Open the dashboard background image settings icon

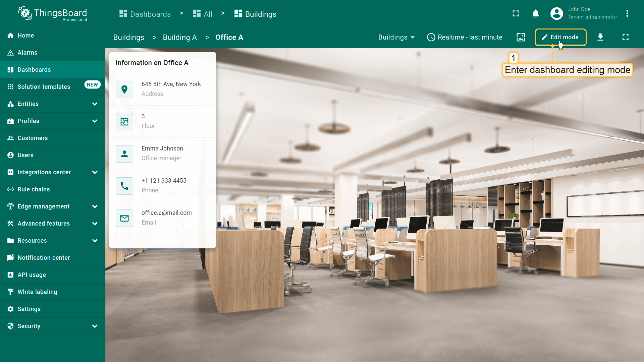click(x=521, y=37)
